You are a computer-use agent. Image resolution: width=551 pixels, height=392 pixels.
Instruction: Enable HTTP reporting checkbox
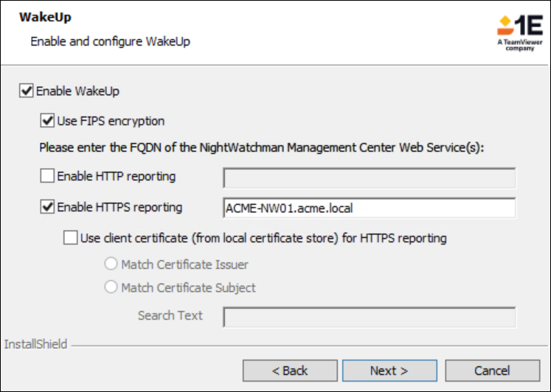pos(48,176)
